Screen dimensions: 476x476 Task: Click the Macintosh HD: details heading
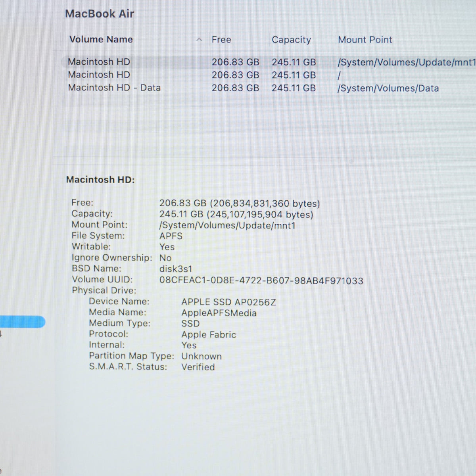[100, 180]
